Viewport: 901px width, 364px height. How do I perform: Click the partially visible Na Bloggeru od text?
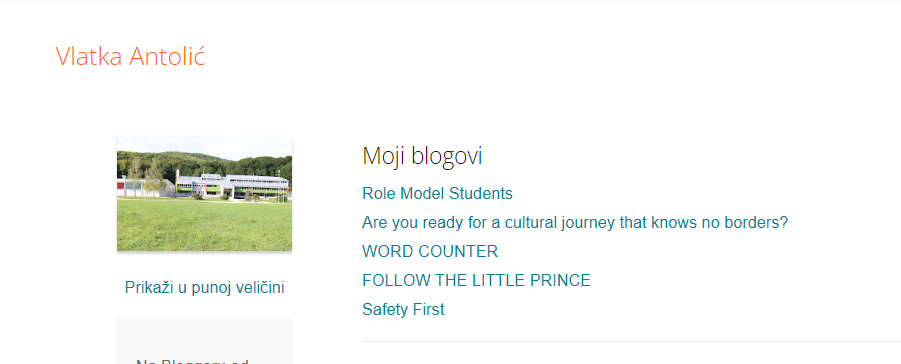(192, 361)
